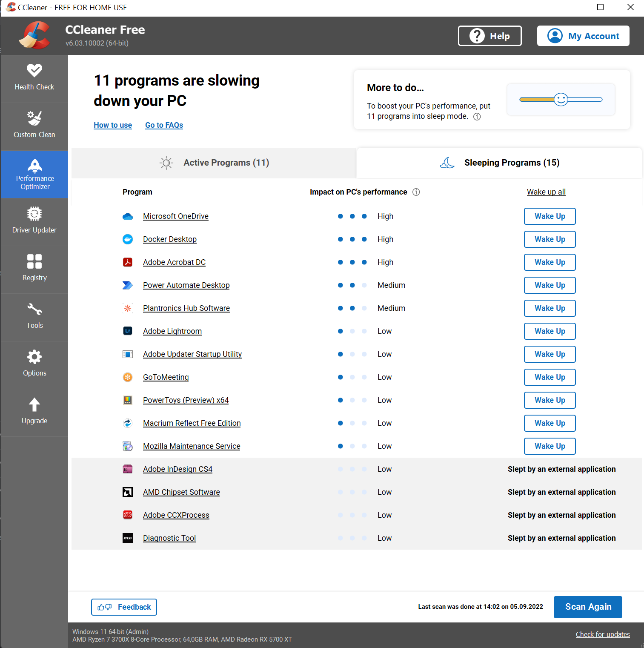The image size is (644, 648).
Task: Select Performance Optimizer in the sidebar
Action: [34, 174]
